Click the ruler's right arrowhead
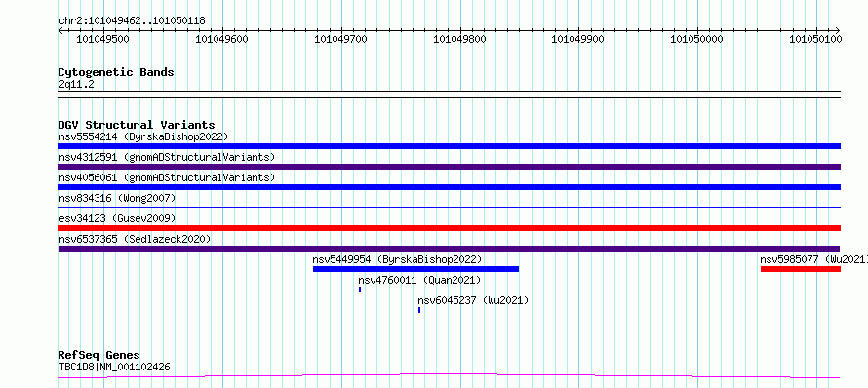The image size is (868, 388). point(838,30)
